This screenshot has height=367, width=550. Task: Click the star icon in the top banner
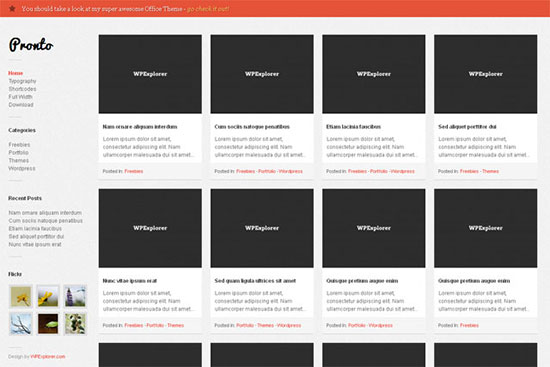pos(12,8)
